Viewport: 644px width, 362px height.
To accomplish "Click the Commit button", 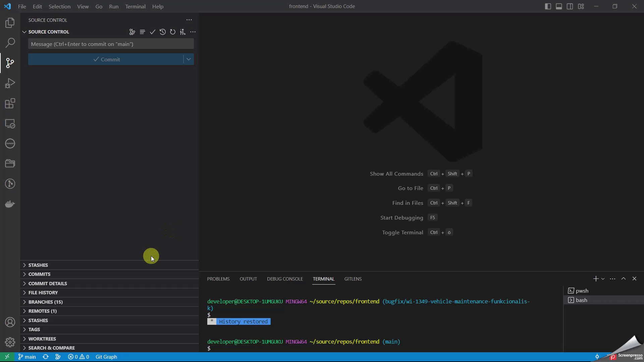I will pyautogui.click(x=106, y=59).
